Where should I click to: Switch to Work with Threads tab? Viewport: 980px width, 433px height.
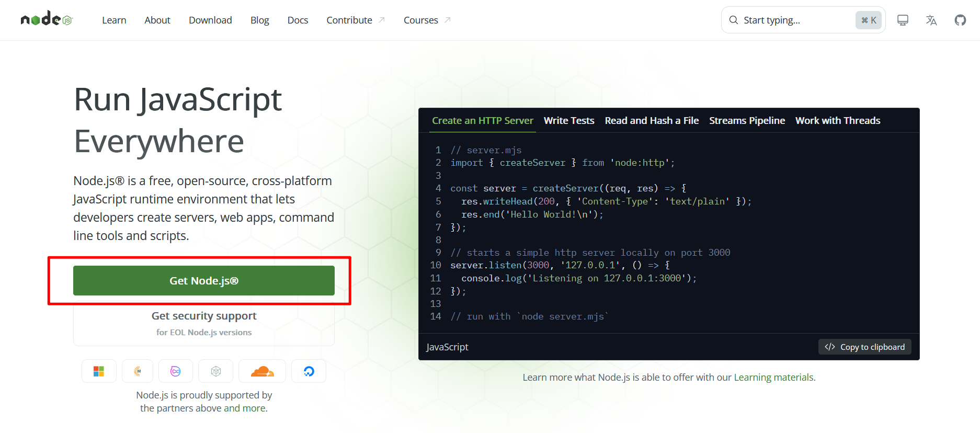pyautogui.click(x=838, y=121)
